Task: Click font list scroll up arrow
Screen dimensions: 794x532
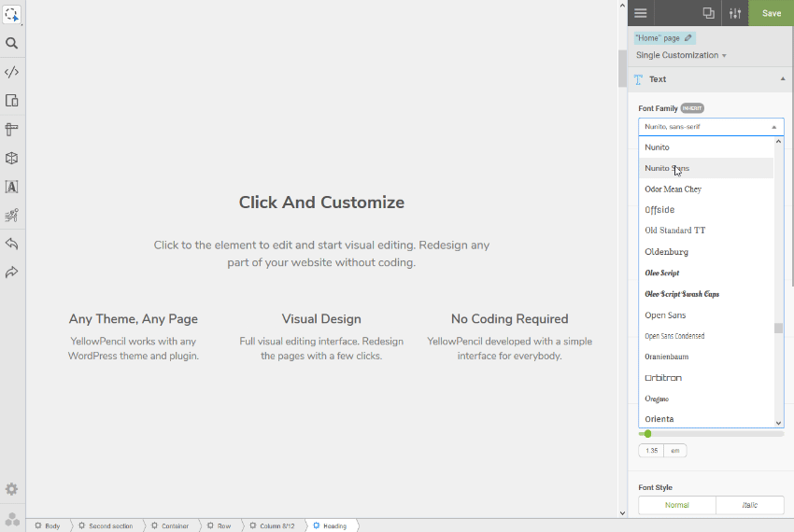Action: tap(779, 142)
